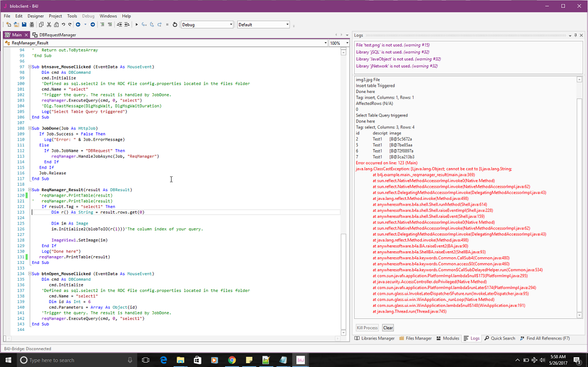588x367 pixels.
Task: Open the Libraries Manager tab
Action: pos(374,339)
